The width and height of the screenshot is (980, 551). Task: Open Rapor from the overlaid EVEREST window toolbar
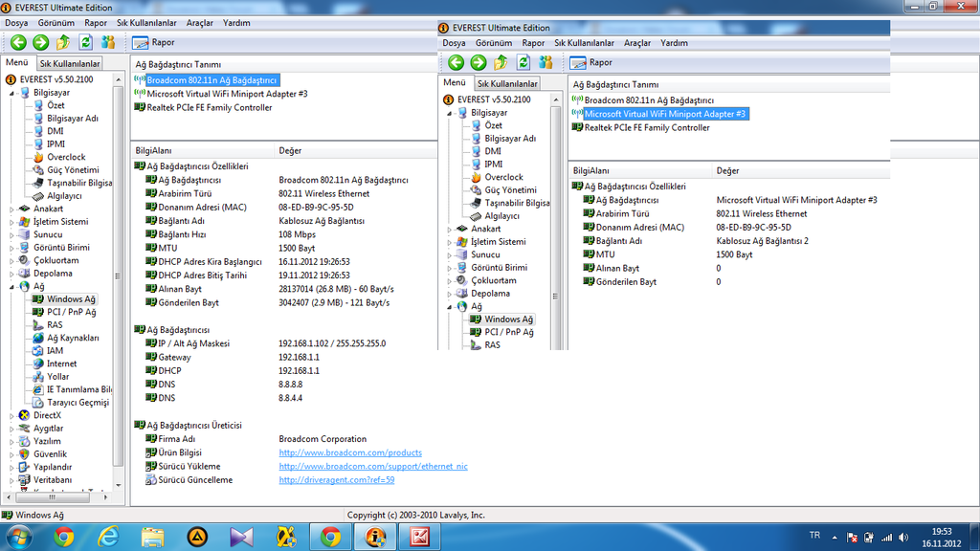(x=591, y=62)
